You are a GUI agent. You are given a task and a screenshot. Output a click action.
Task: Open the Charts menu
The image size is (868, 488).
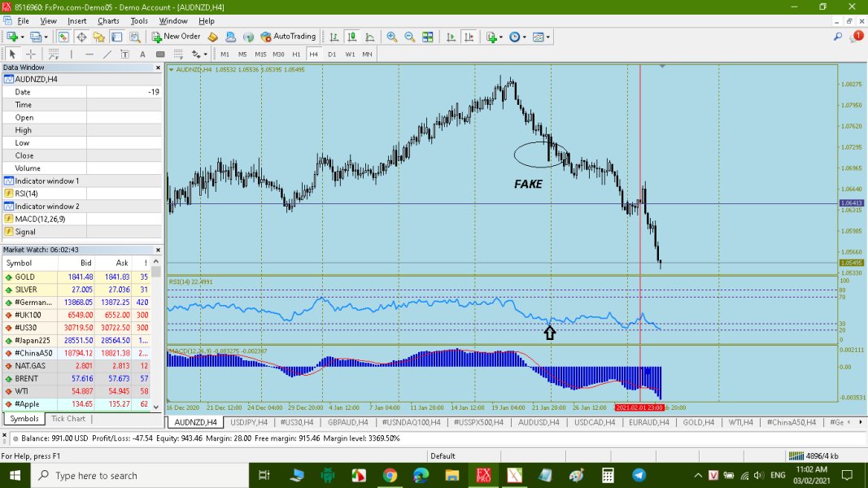coord(108,20)
